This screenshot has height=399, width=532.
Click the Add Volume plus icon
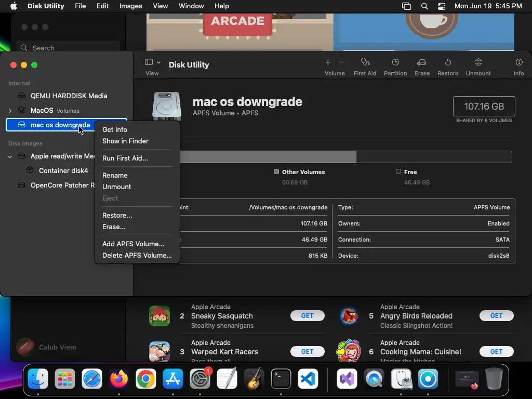tap(328, 62)
